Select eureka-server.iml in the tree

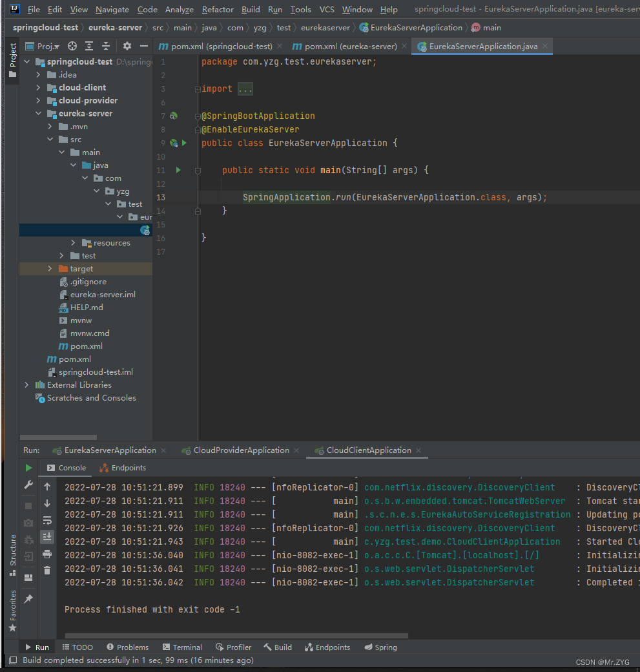point(103,295)
